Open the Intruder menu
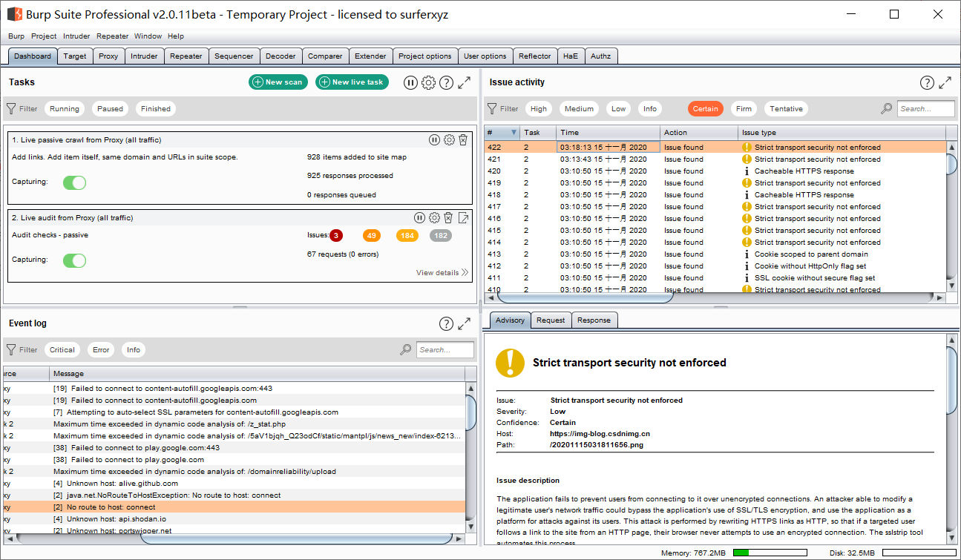This screenshot has width=961, height=560. 76,36
